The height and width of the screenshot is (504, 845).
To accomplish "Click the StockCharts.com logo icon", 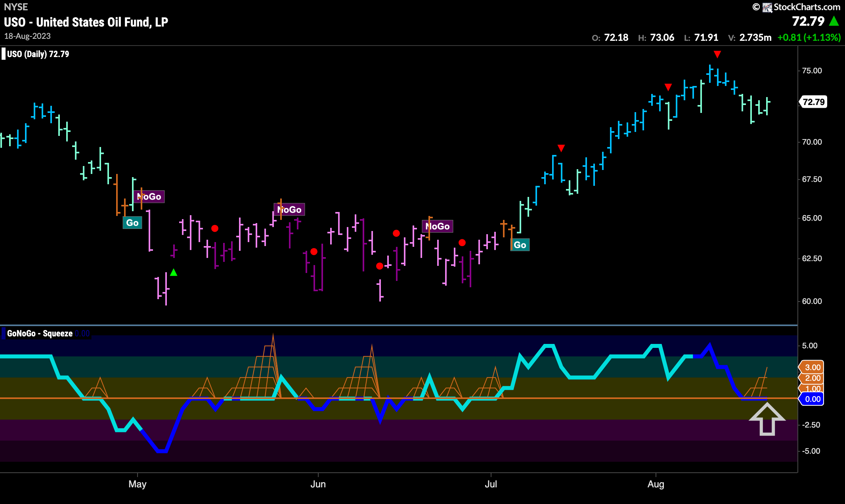I will 767,7.
